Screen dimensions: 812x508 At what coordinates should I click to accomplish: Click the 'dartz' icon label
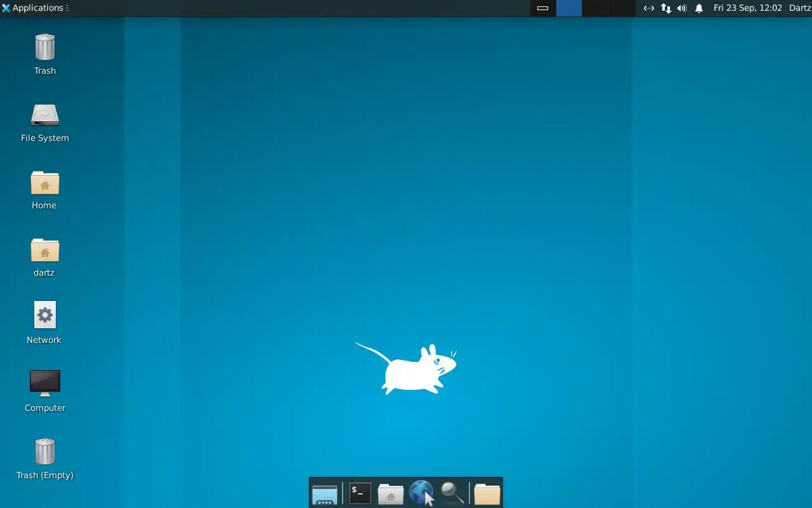tap(44, 272)
